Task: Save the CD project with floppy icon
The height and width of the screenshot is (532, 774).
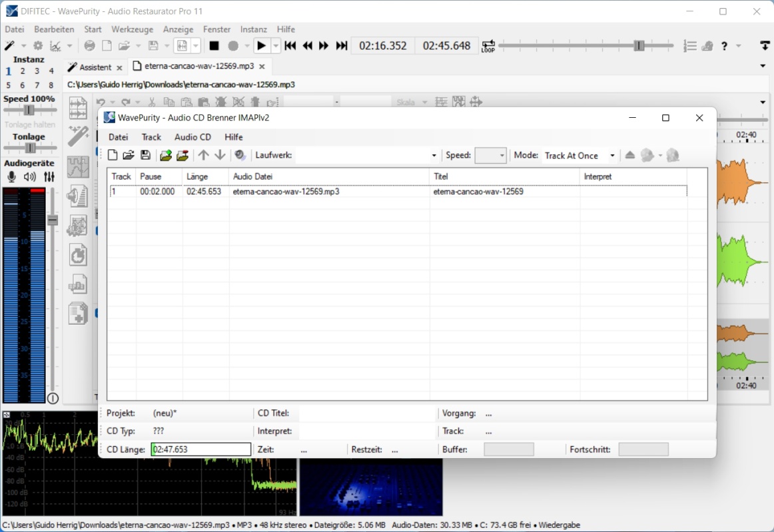Action: 145,155
